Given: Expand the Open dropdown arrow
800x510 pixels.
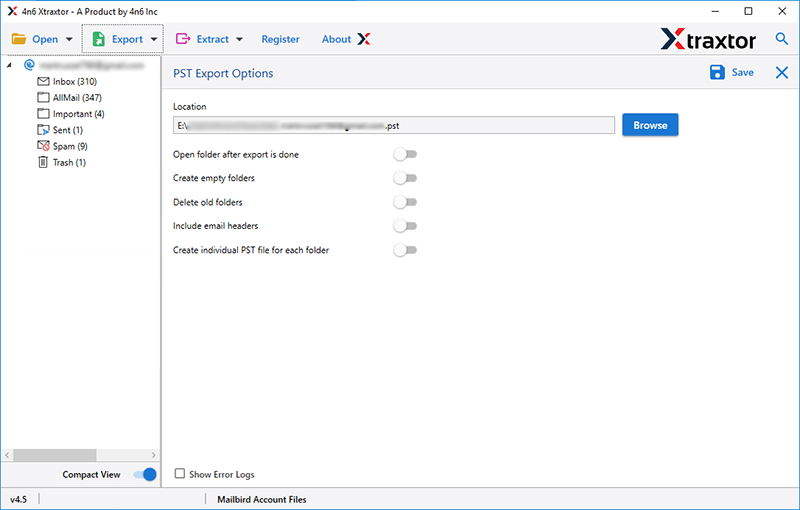Looking at the screenshot, I should 69,39.
